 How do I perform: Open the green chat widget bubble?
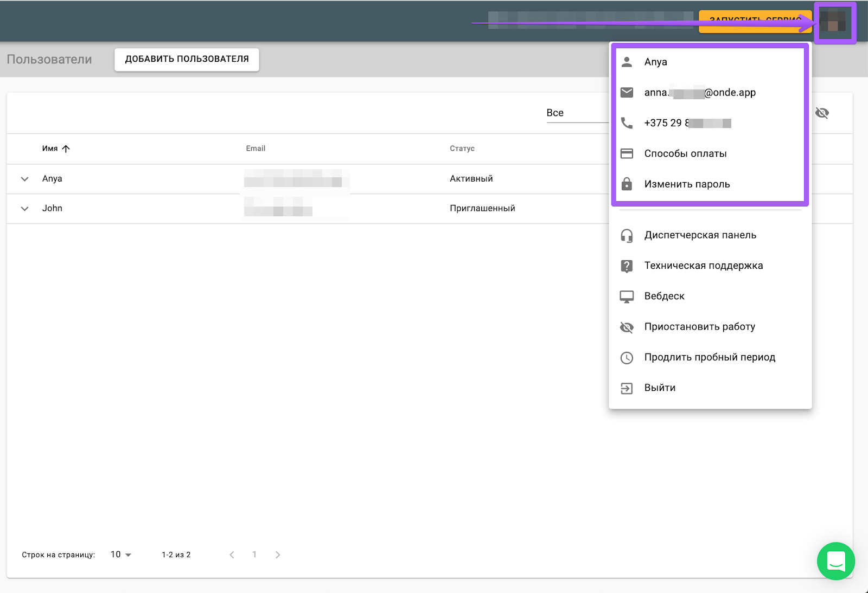point(835,561)
